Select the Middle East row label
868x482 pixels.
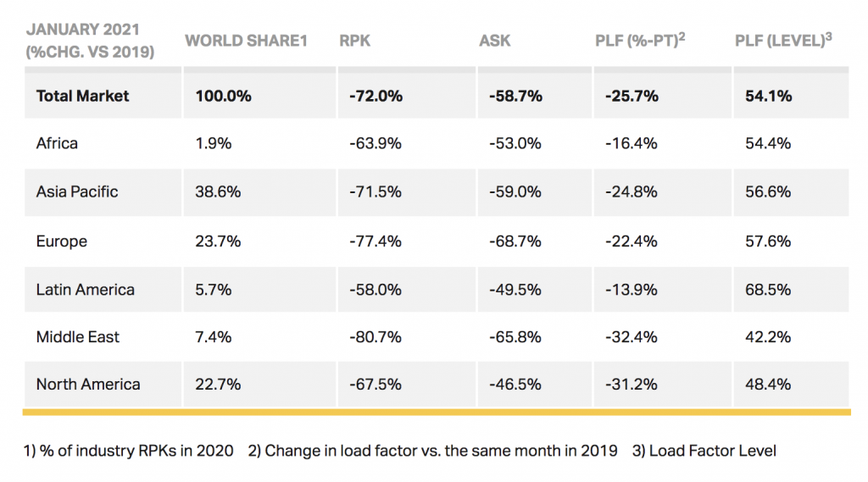(x=77, y=336)
